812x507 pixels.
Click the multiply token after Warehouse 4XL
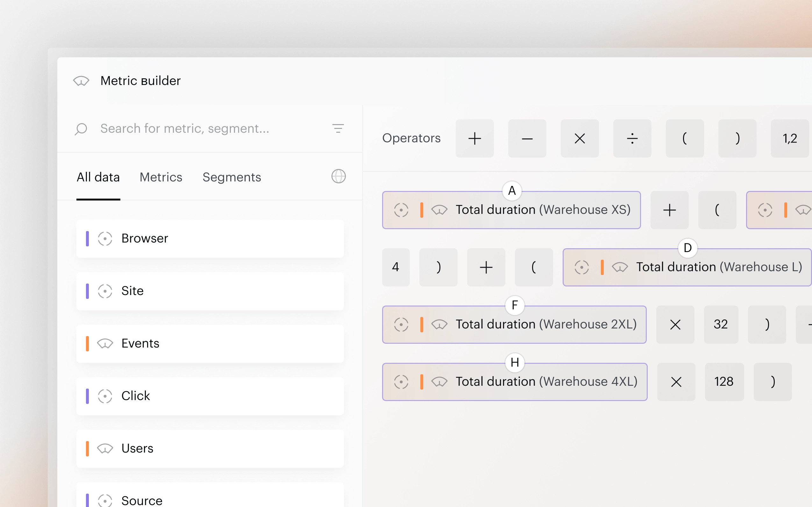676,382
